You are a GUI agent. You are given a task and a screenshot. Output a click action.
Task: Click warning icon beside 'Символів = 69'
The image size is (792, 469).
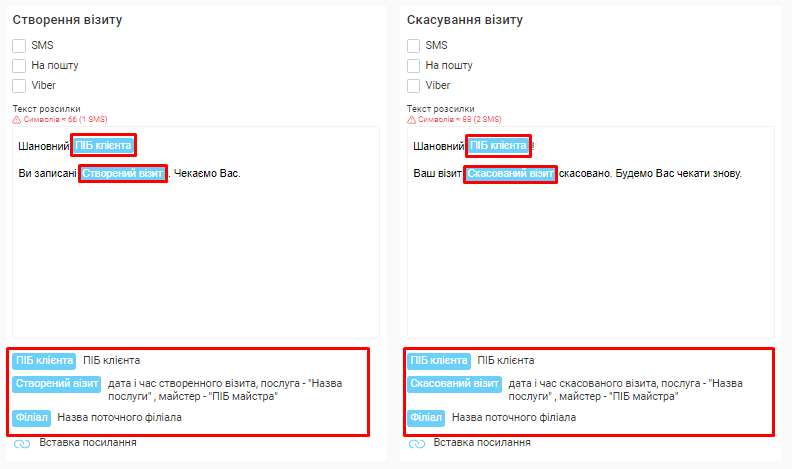tap(411, 119)
